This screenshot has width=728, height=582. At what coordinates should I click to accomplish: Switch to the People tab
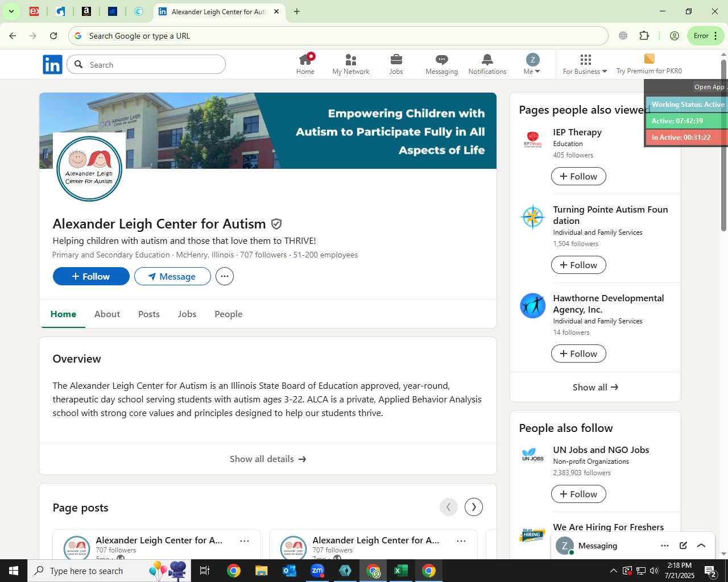[229, 314]
